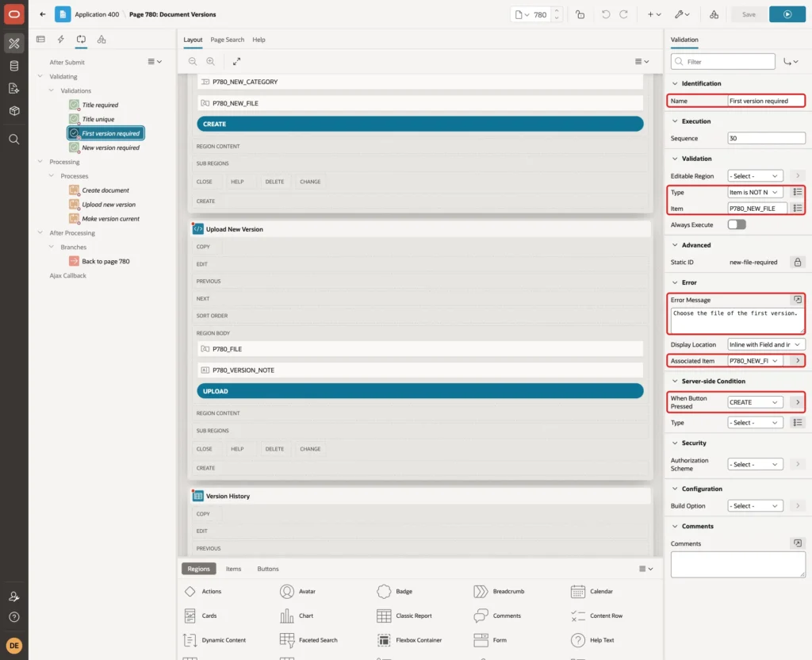Go back using the left arrow
This screenshot has height=660, width=812.
click(x=43, y=14)
